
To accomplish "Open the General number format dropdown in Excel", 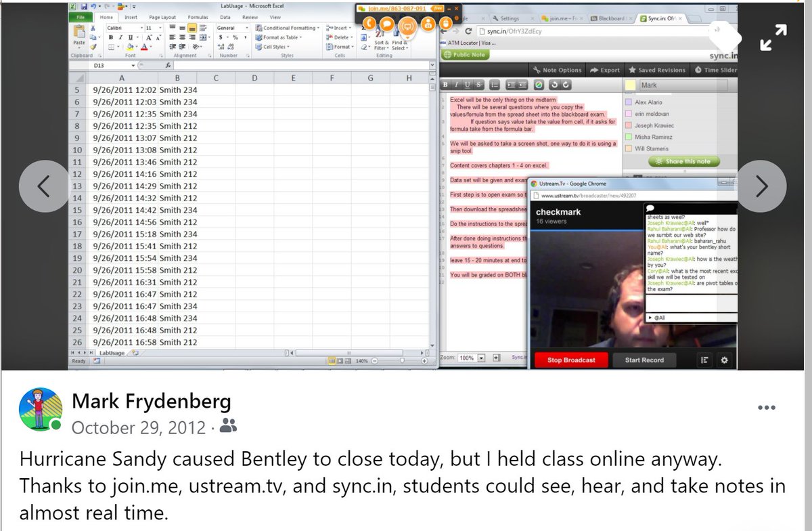I will (246, 28).
